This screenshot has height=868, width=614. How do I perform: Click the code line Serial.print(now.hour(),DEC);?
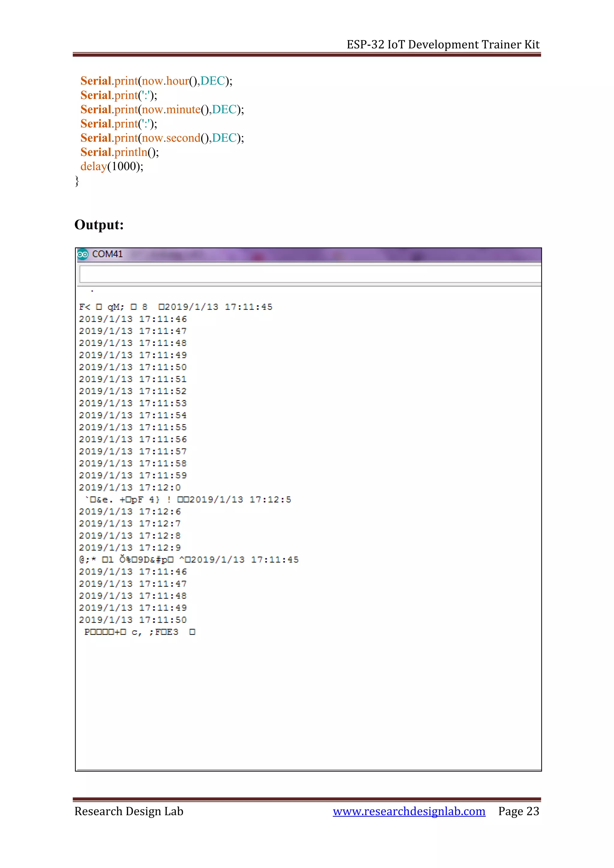156,81
